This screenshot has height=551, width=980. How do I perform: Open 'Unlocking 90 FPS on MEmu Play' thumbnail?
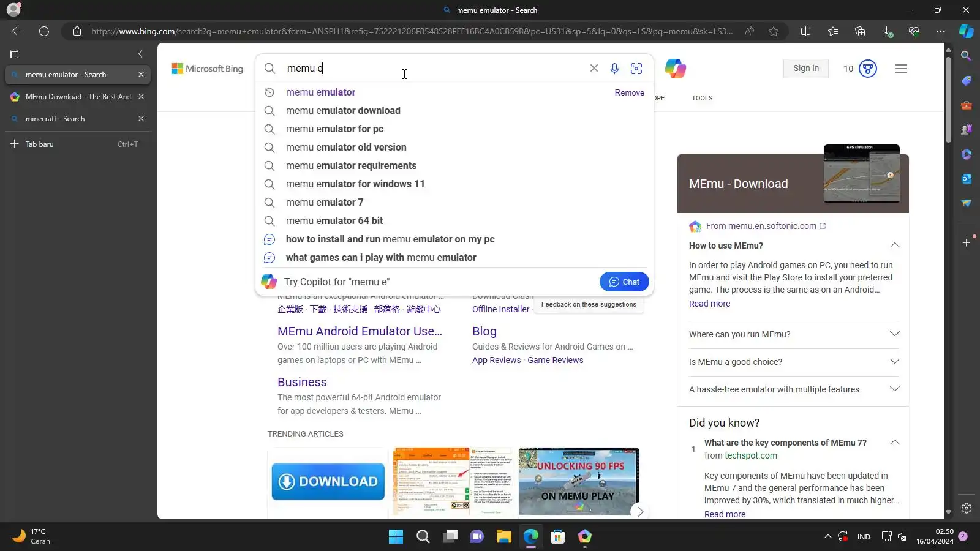pyautogui.click(x=579, y=482)
